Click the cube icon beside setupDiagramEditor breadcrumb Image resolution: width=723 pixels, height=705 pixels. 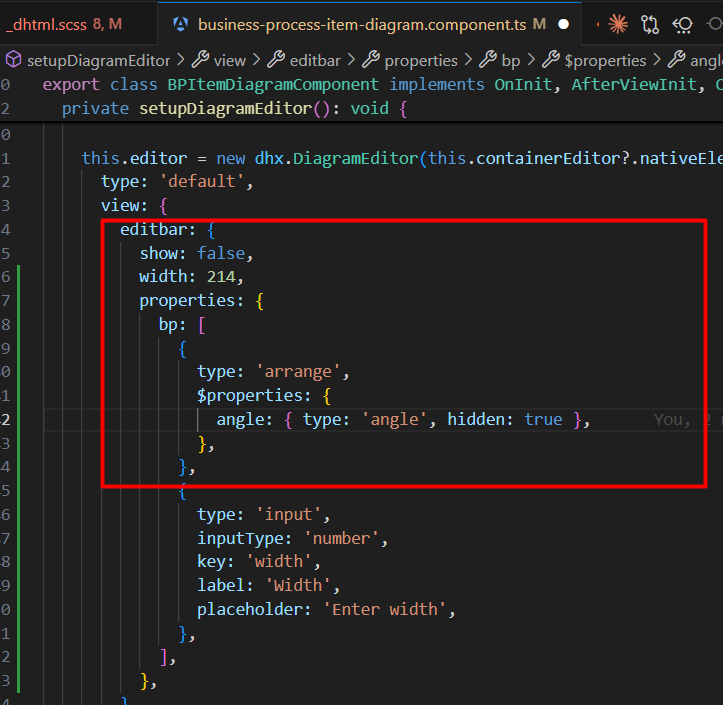14,60
